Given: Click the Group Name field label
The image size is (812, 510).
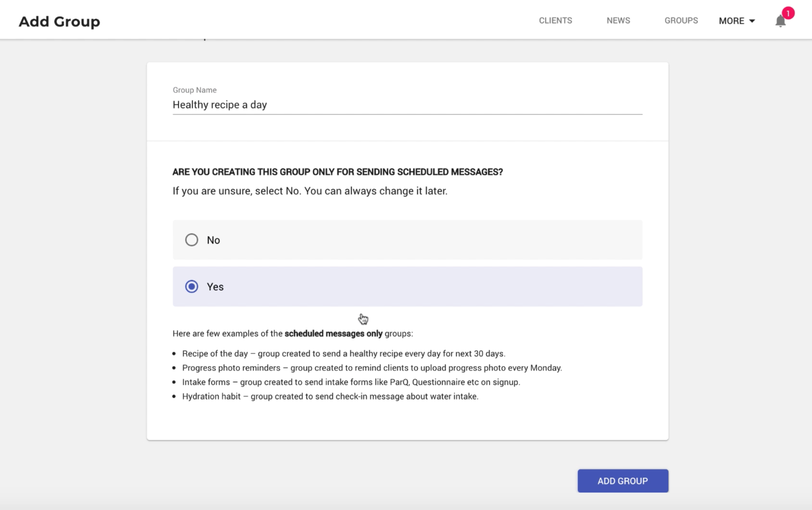Looking at the screenshot, I should pos(195,90).
